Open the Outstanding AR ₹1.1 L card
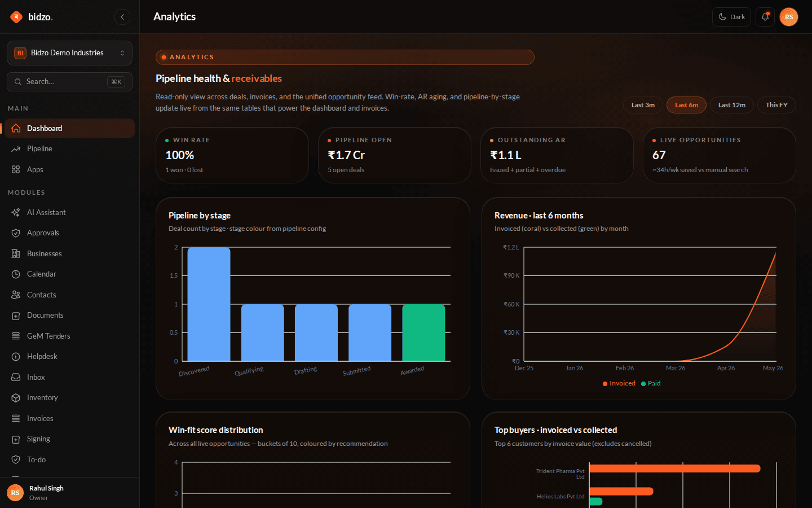The height and width of the screenshot is (508, 812). (557, 155)
